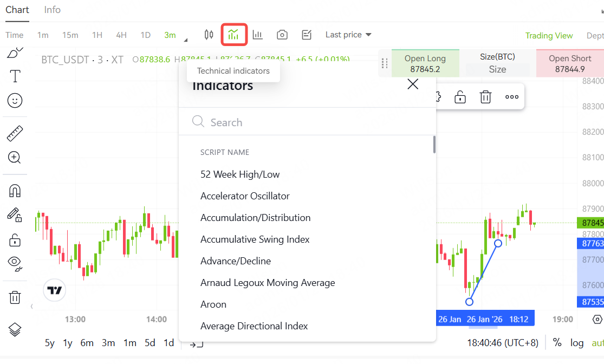Select the Text drawing tool
This screenshot has height=364, width=604.
coord(15,76)
